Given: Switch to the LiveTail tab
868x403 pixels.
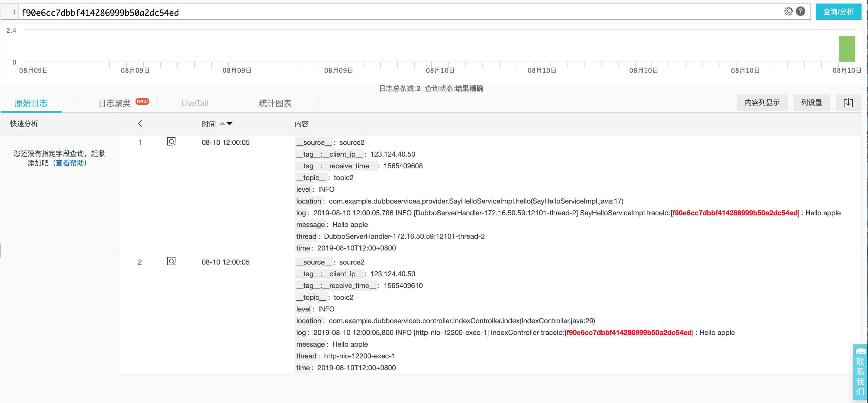Looking at the screenshot, I should [195, 103].
